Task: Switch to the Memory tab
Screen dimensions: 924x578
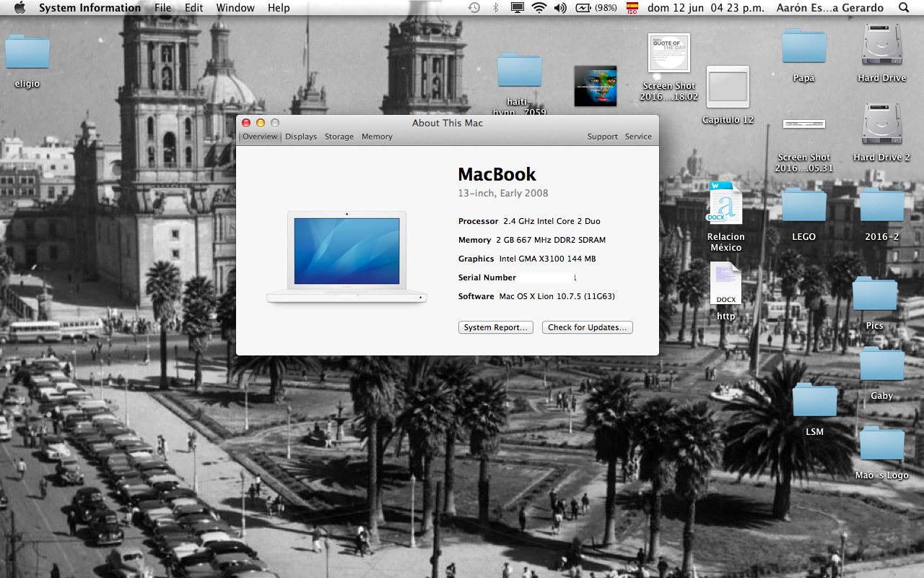Action: (x=377, y=137)
